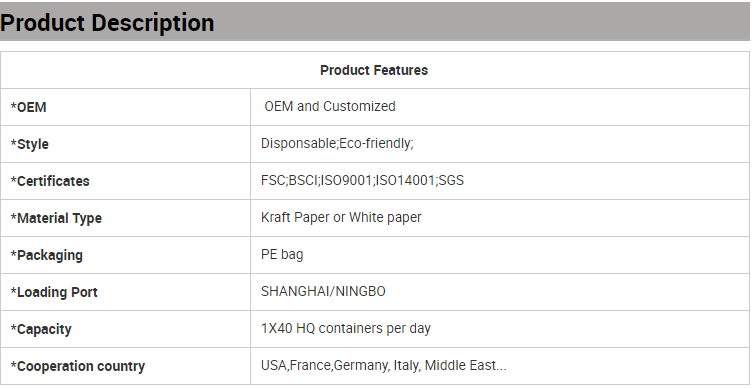Select the Disponsable;Eco-friendly text
Screen dimensions: 752x388
337,143
